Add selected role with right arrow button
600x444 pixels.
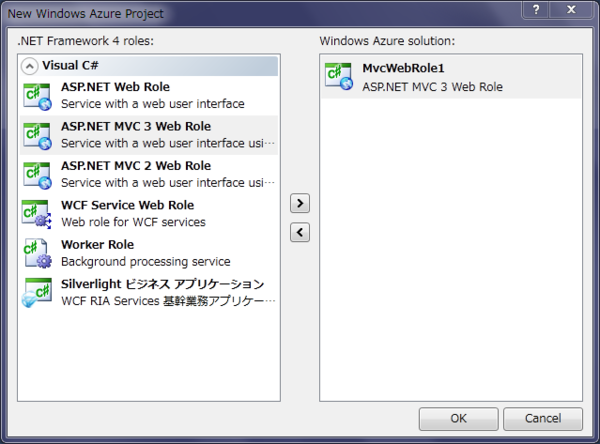point(300,203)
